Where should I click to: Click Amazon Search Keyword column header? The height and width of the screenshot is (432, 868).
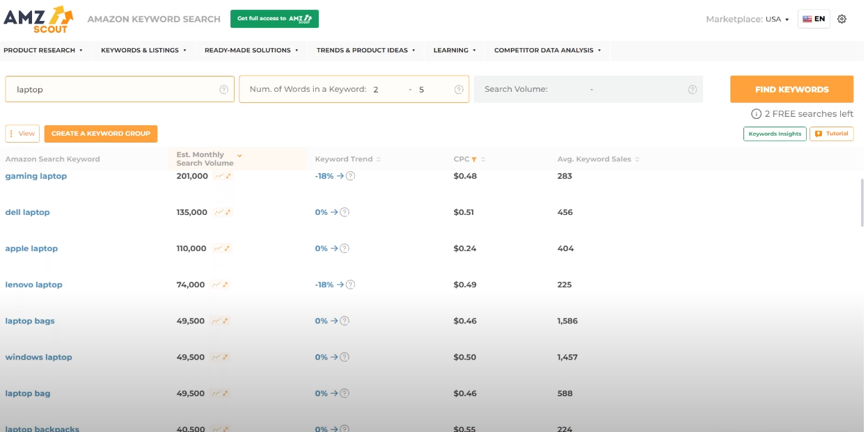coord(53,159)
